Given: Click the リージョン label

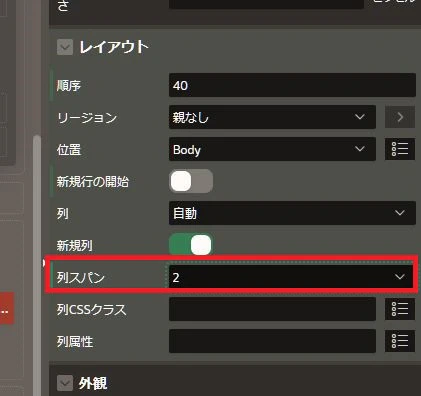Looking at the screenshot, I should pos(87,117).
